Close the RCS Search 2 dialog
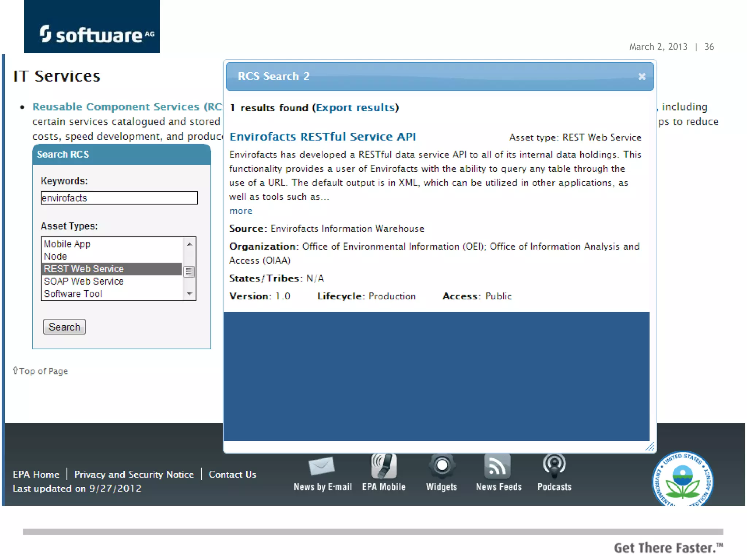Image resolution: width=747 pixels, height=560 pixels. (642, 77)
